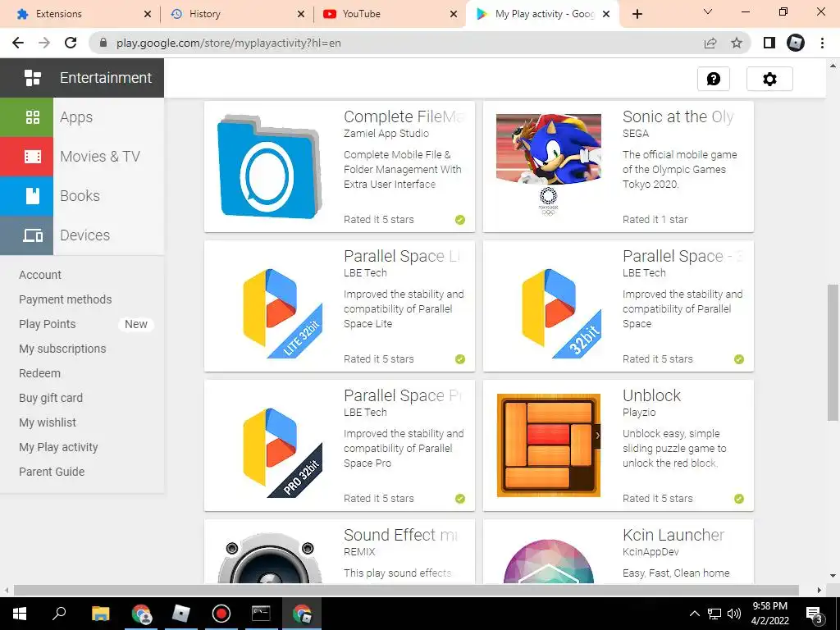Open the Unblock app title

(x=651, y=395)
